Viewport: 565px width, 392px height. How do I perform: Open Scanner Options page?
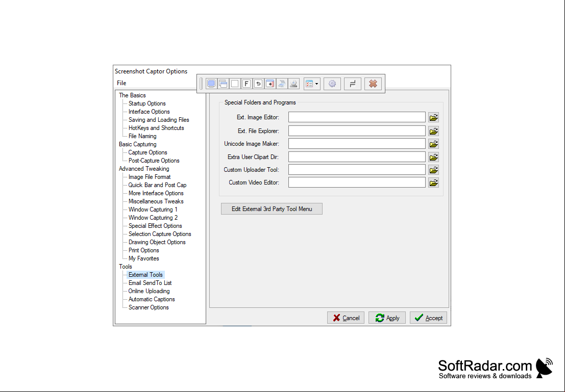149,307
